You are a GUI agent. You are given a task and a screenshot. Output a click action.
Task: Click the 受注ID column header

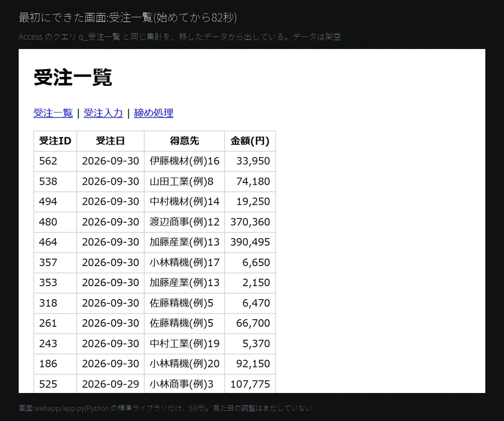(55, 141)
